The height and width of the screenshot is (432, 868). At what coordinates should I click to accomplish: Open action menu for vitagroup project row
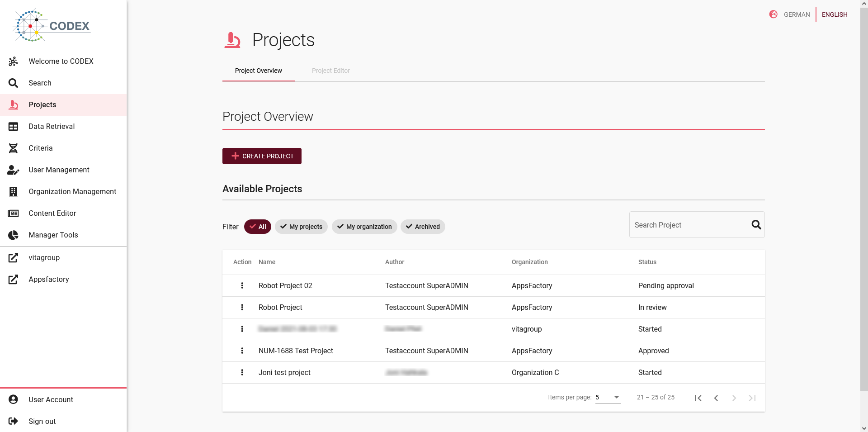242,329
